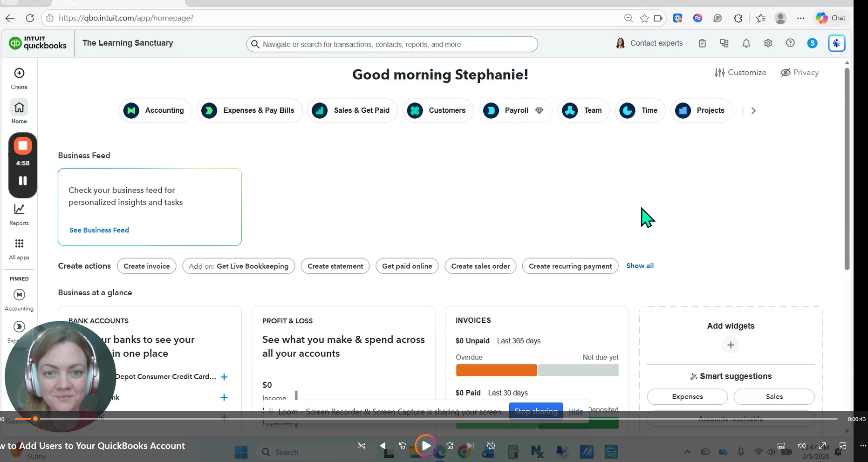Focus the QuickBooks search field
The height and width of the screenshot is (462, 868).
click(392, 44)
